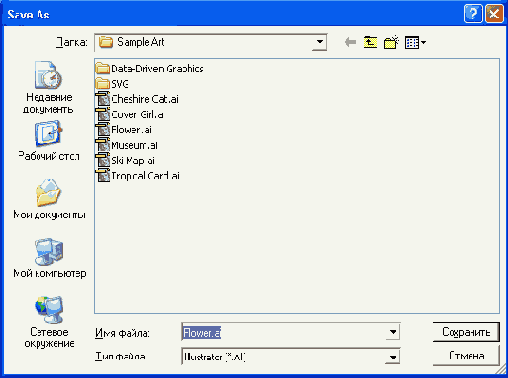Expand the file type dropdown
Image resolution: width=508 pixels, height=378 pixels.
(393, 357)
